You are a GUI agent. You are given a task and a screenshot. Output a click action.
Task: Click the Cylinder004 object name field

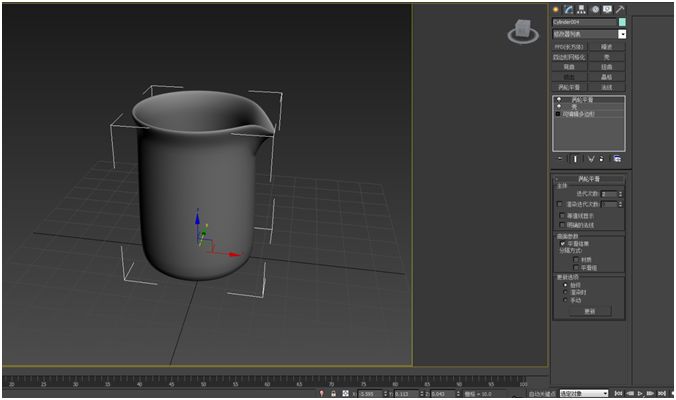(585, 22)
